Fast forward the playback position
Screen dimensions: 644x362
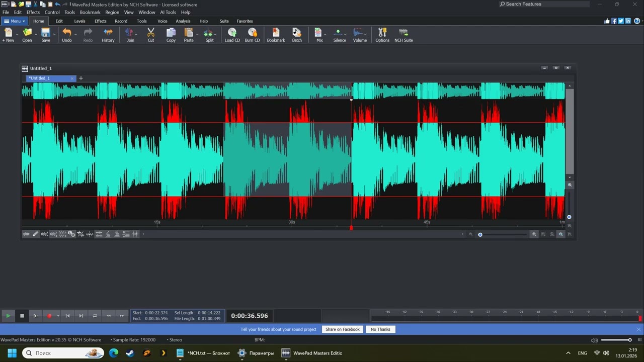point(122,316)
